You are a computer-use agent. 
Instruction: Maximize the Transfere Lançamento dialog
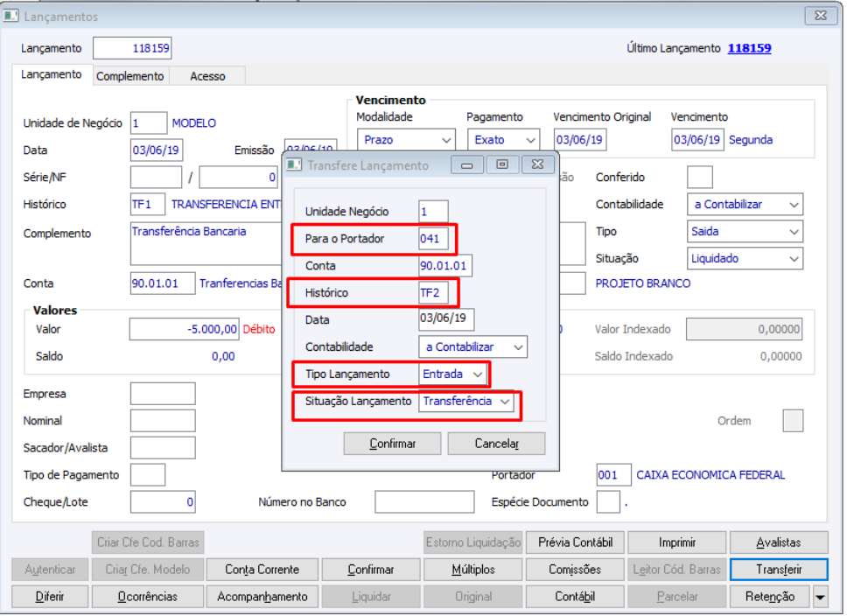(x=502, y=164)
